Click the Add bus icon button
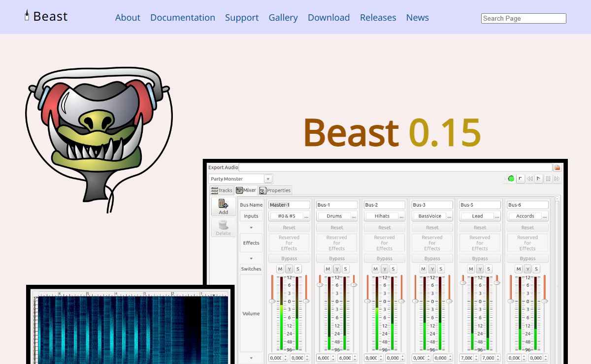 tap(224, 207)
